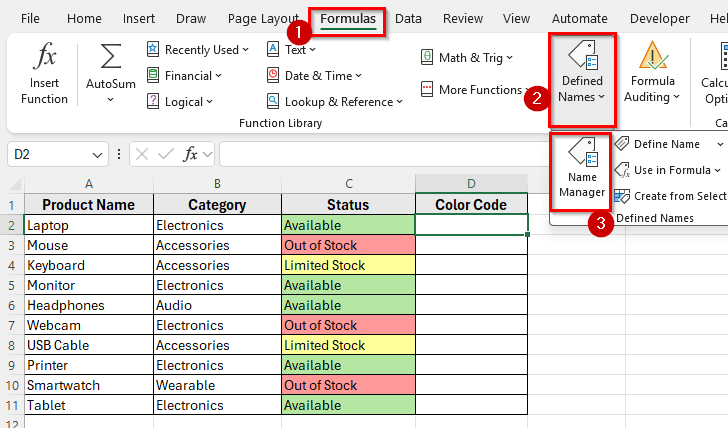Switch to the View tab
728x428 pixels.
click(516, 19)
